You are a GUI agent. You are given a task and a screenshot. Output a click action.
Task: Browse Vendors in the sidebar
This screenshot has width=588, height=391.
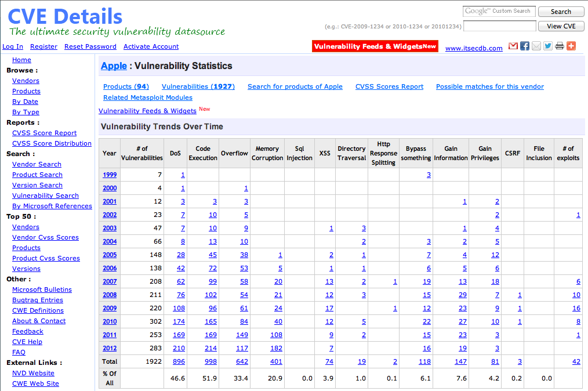(x=26, y=81)
